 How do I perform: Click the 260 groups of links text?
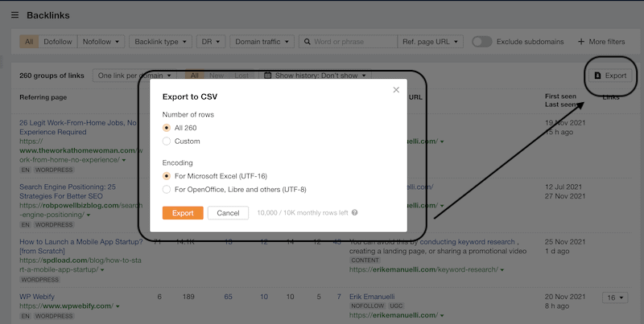[x=52, y=76]
